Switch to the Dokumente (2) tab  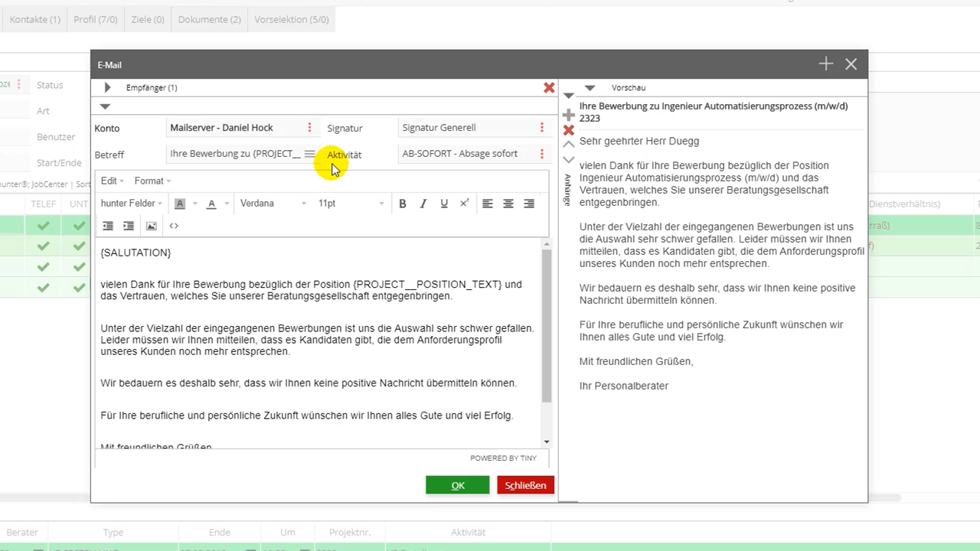[210, 19]
